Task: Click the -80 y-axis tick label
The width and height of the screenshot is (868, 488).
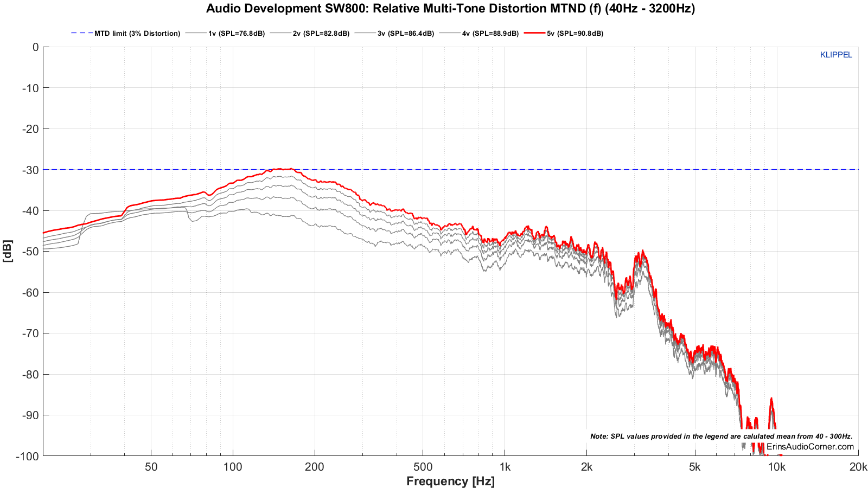Action: [x=30, y=375]
